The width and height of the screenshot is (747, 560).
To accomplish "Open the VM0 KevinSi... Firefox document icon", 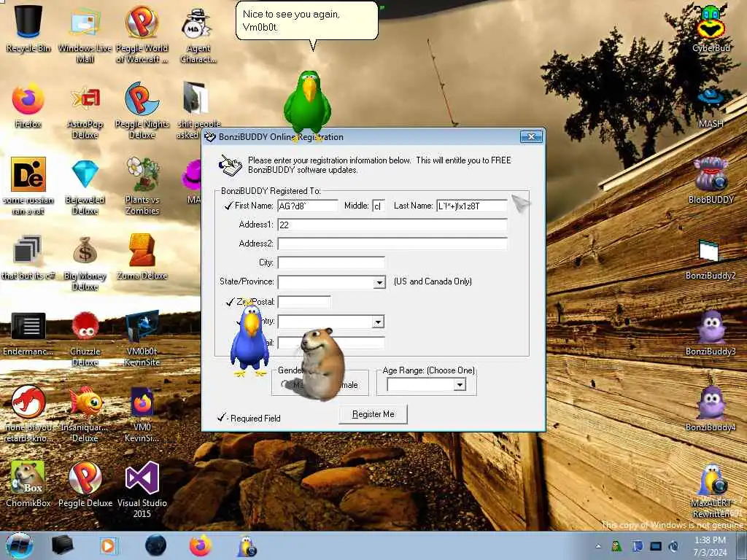I will tap(142, 414).
